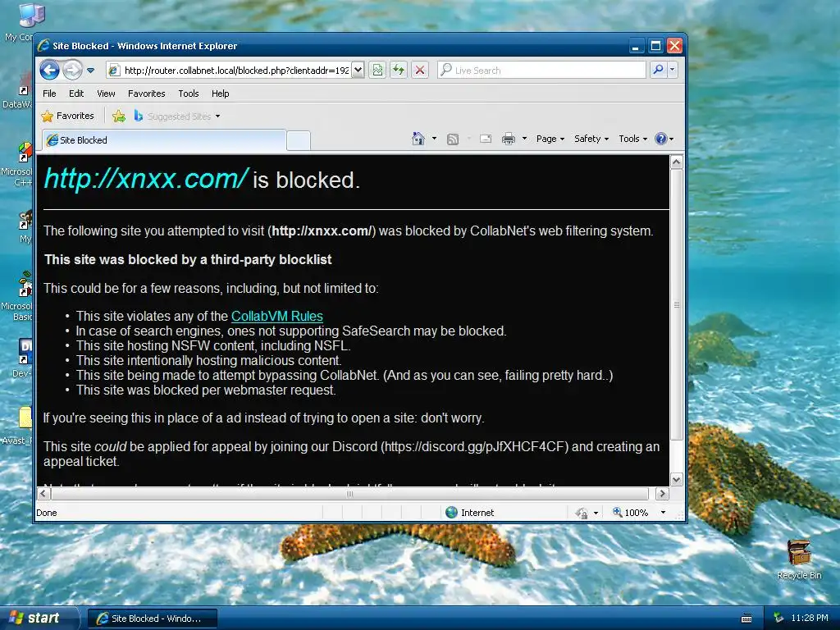Select Site Blocked taskbar button
The height and width of the screenshot is (630, 840).
[x=153, y=619]
